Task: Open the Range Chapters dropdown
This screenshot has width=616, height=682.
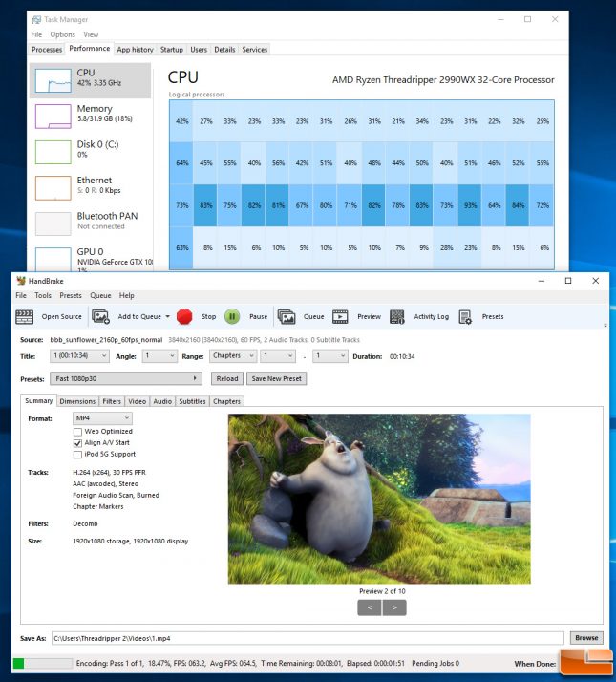Action: [x=233, y=355]
